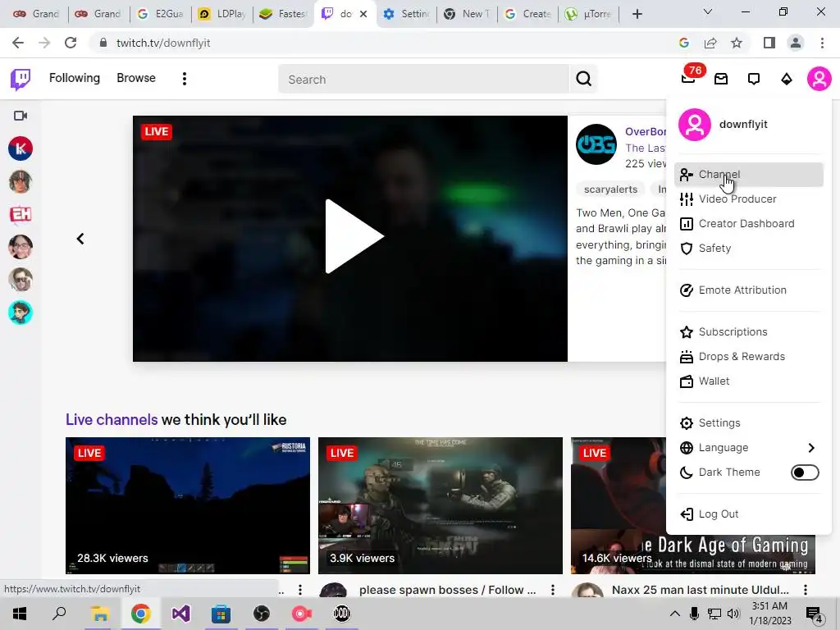Open a new browser tab
The image size is (840, 630).
pos(637,14)
